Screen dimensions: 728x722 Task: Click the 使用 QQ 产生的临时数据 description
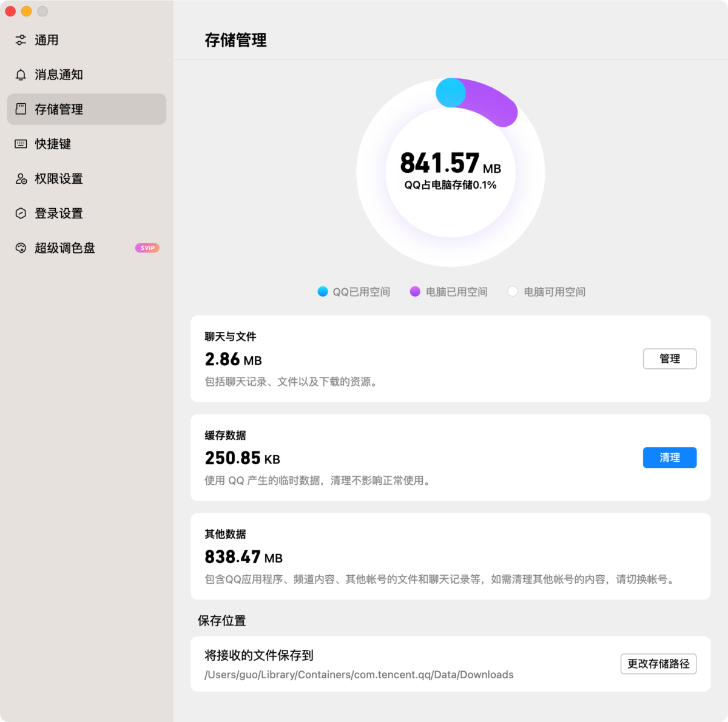318,481
